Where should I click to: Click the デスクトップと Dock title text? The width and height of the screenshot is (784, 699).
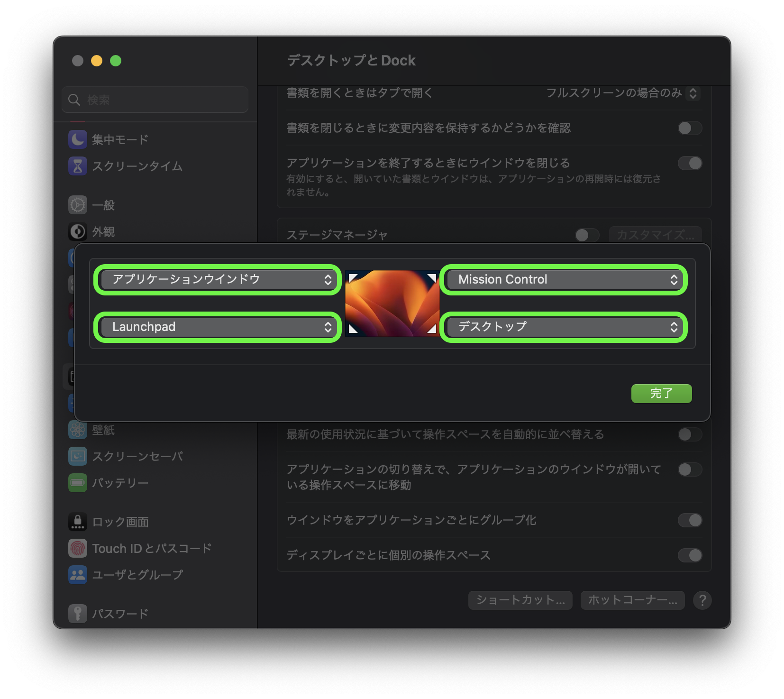coord(351,61)
